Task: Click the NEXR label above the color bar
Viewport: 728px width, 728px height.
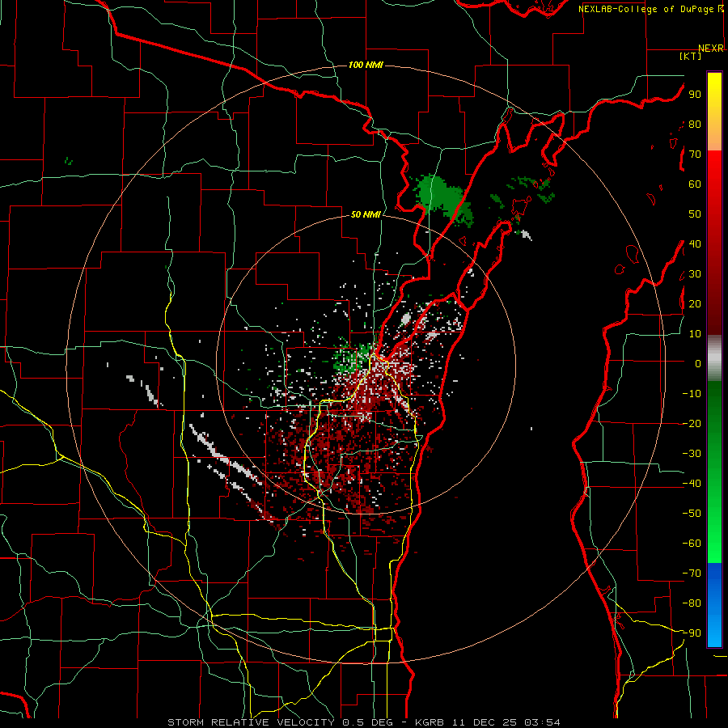Action: [711, 49]
